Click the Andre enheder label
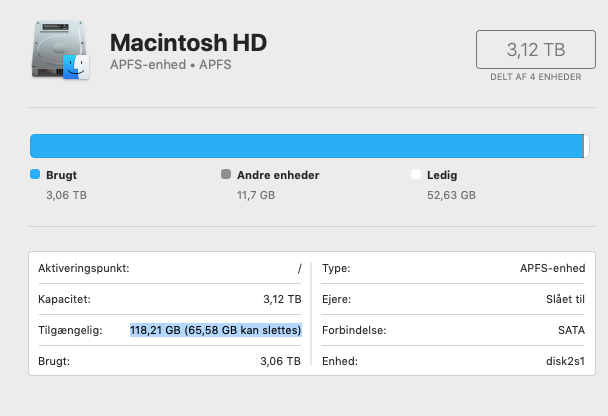 278,175
